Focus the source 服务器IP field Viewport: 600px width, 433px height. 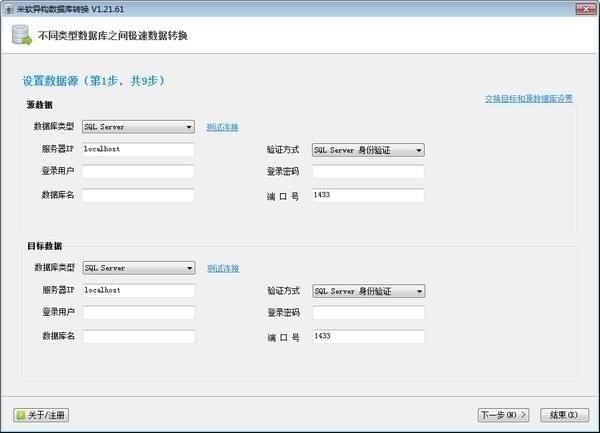tap(138, 149)
